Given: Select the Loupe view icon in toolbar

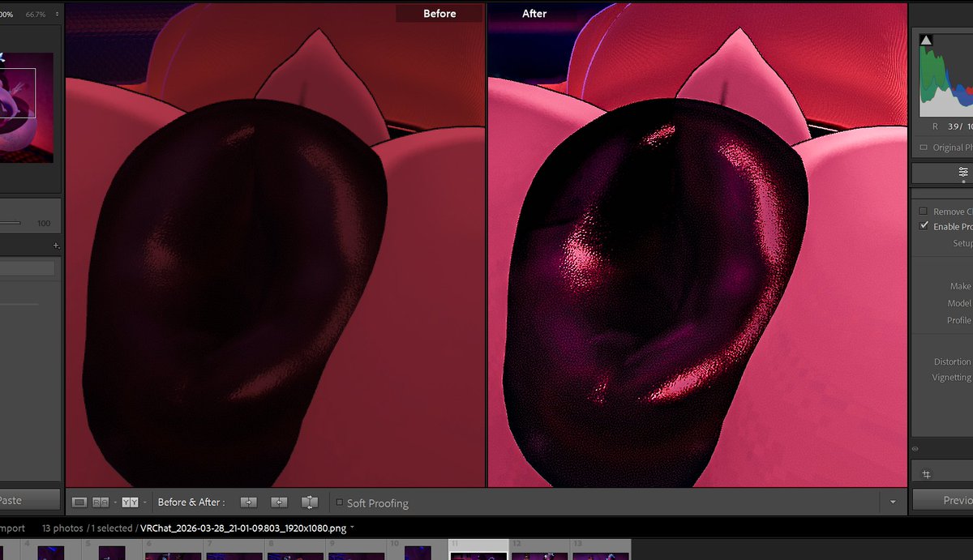Looking at the screenshot, I should click(x=79, y=502).
